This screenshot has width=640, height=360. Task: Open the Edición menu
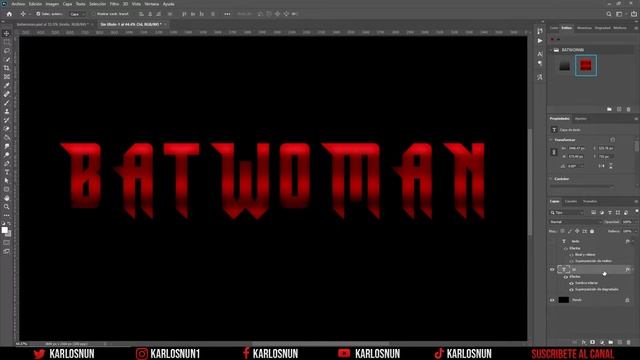pos(35,4)
